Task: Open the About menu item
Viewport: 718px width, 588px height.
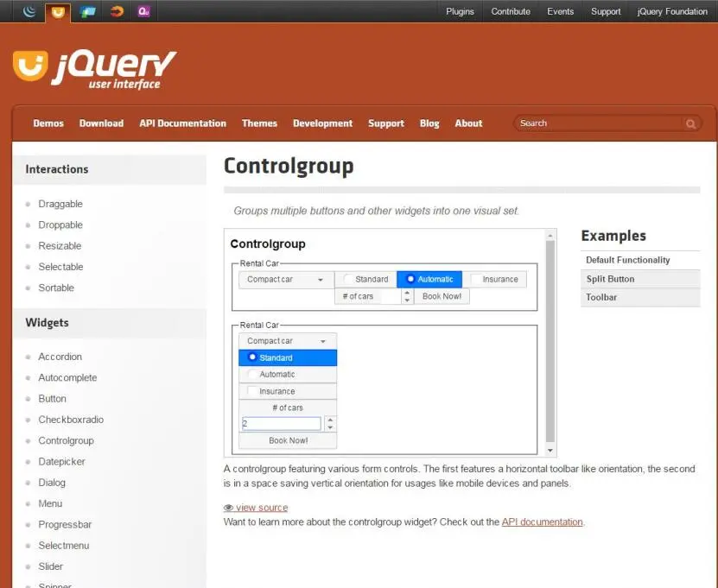Action: (468, 123)
